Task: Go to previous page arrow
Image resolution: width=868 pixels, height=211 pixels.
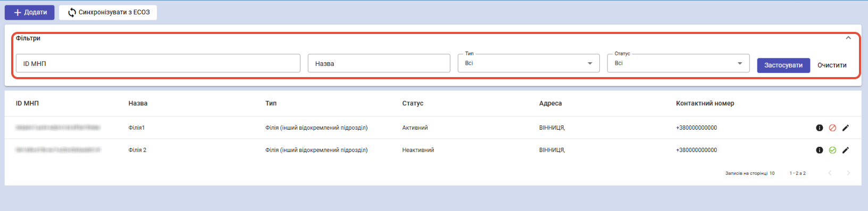Action: [x=830, y=173]
